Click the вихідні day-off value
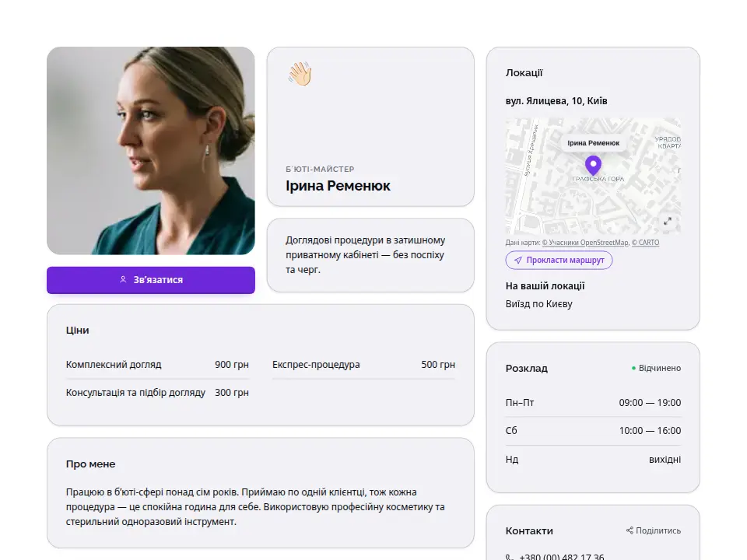The height and width of the screenshot is (560, 747). coord(665,460)
